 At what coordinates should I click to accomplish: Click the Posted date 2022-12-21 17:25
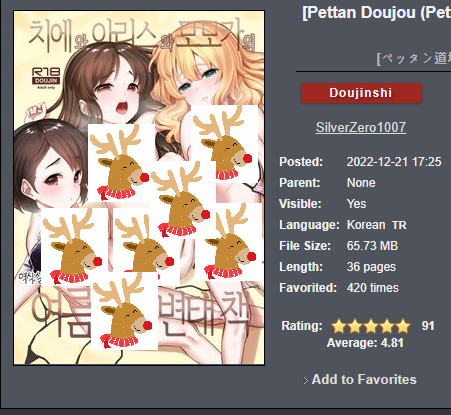coord(394,162)
